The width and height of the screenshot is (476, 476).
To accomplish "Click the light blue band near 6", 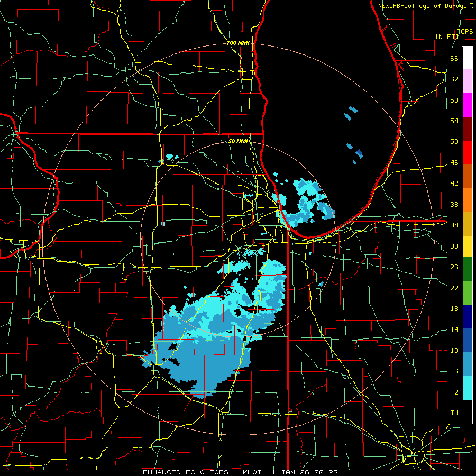I will 467,364.
